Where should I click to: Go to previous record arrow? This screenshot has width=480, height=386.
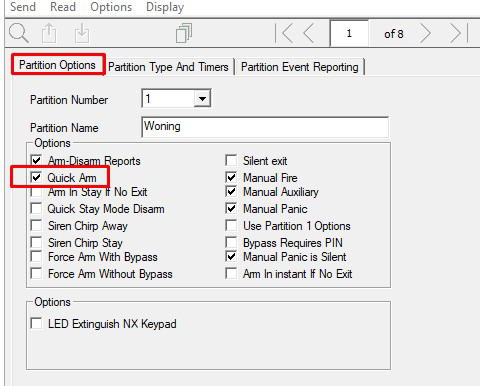tap(309, 33)
